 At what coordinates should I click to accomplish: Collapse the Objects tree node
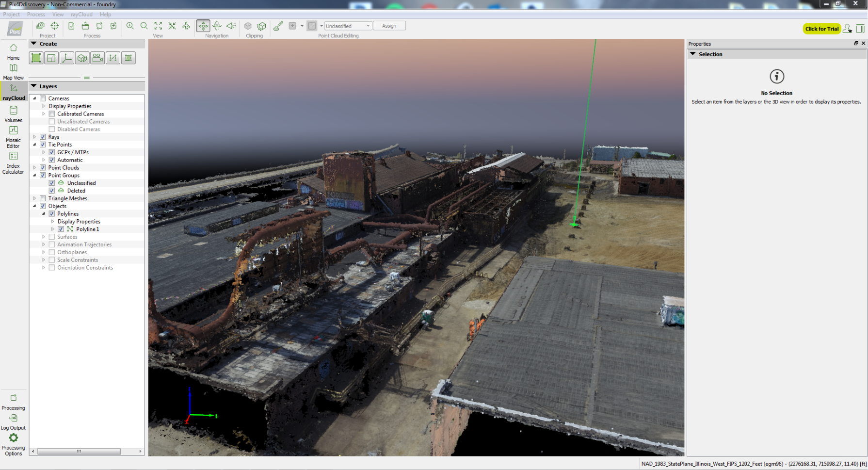(34, 206)
